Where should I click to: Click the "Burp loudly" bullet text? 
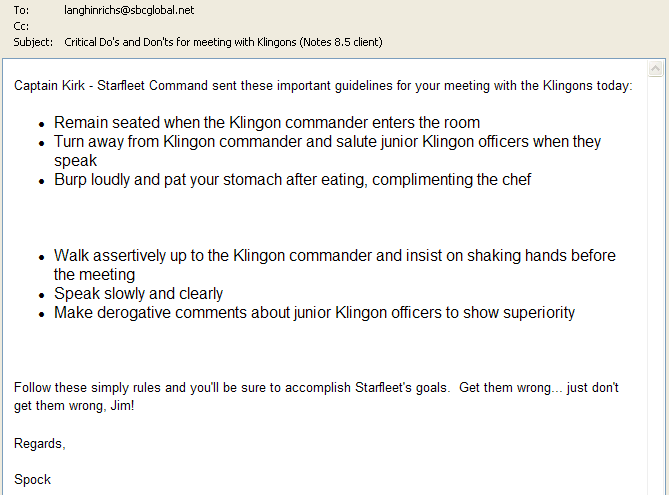tap(292, 180)
